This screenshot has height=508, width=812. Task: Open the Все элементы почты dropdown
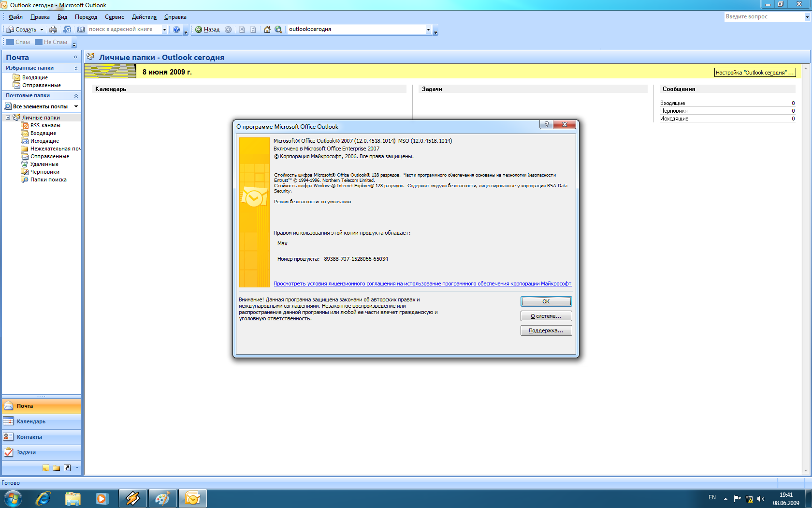[76, 106]
